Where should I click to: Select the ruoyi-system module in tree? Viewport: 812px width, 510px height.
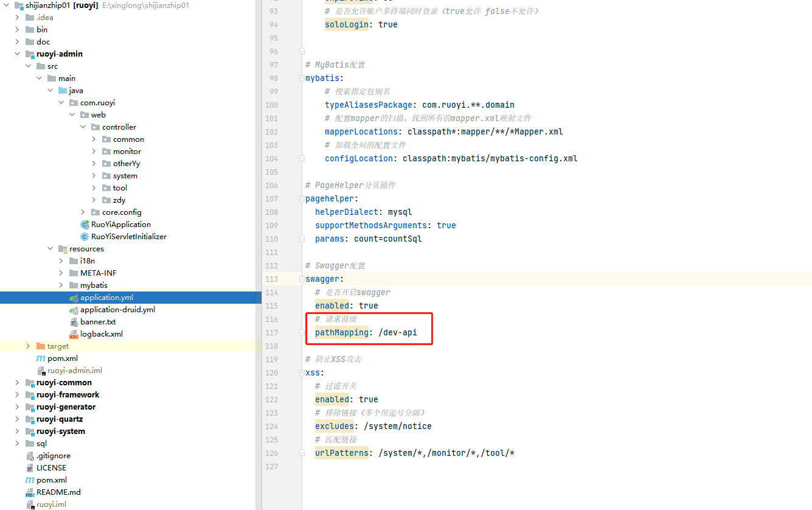tap(61, 431)
